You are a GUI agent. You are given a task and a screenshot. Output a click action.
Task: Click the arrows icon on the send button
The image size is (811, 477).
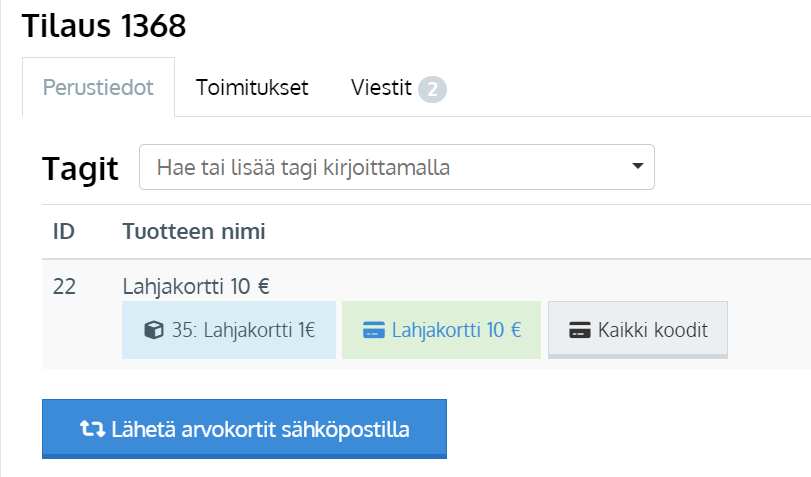pos(92,429)
